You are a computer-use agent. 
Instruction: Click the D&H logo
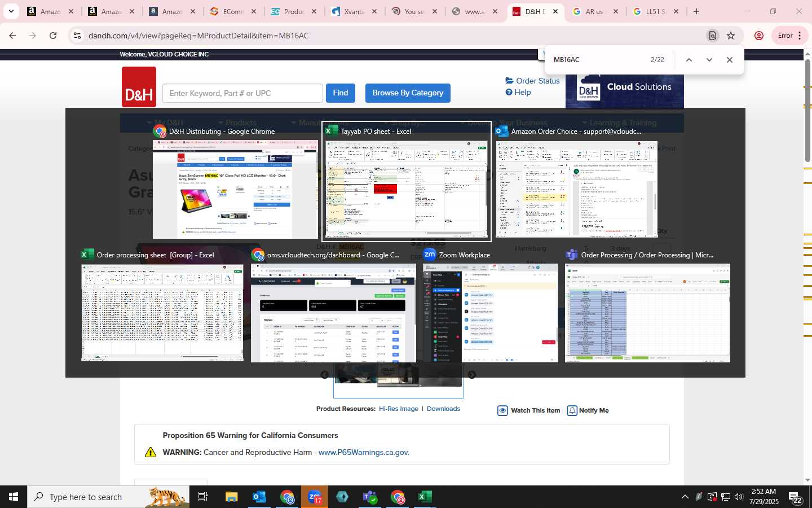pyautogui.click(x=139, y=87)
